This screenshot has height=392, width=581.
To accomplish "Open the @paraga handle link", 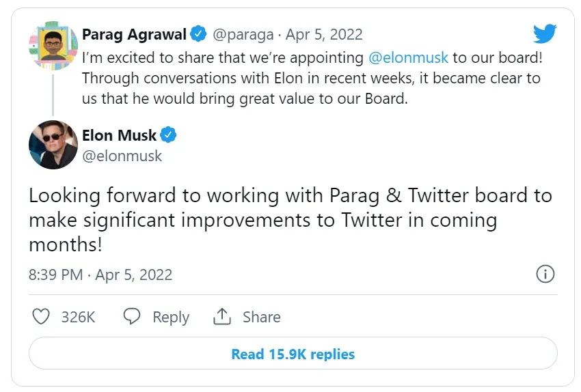I will coord(243,34).
